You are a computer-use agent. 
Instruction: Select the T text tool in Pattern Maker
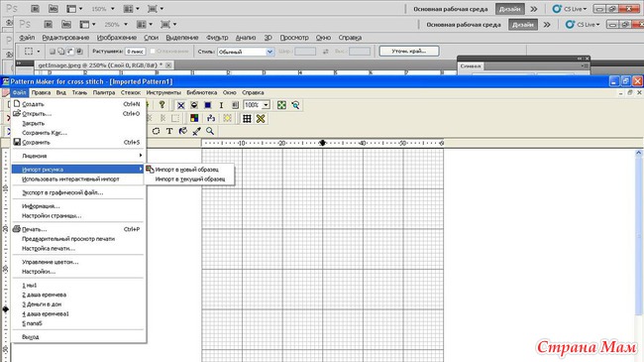pos(169,131)
